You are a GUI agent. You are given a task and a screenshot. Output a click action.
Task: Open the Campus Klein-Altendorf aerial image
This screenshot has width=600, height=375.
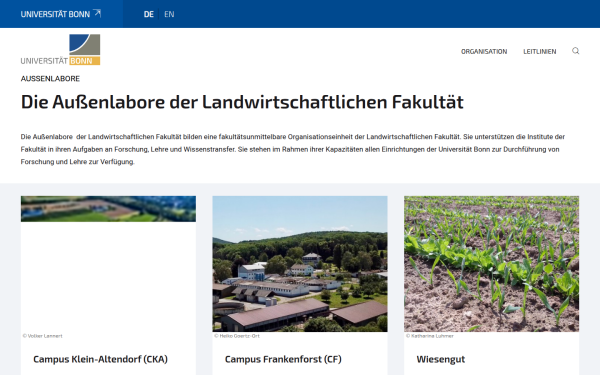108,209
